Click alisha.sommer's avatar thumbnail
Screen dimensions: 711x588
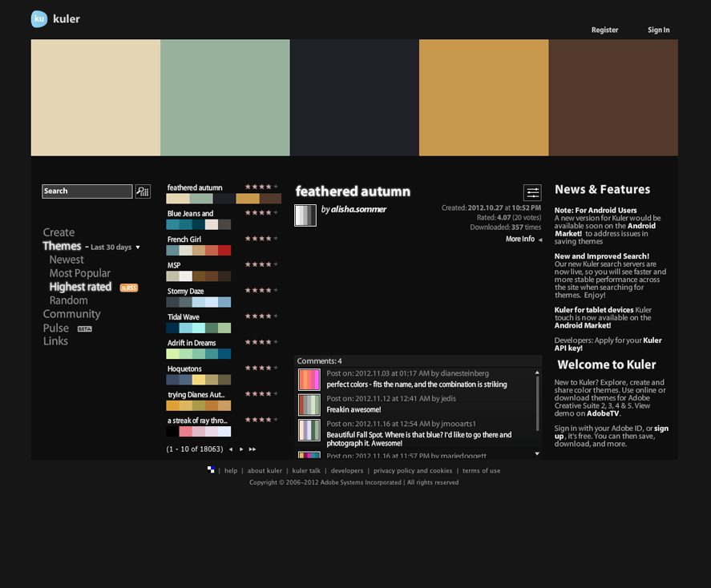pyautogui.click(x=305, y=215)
